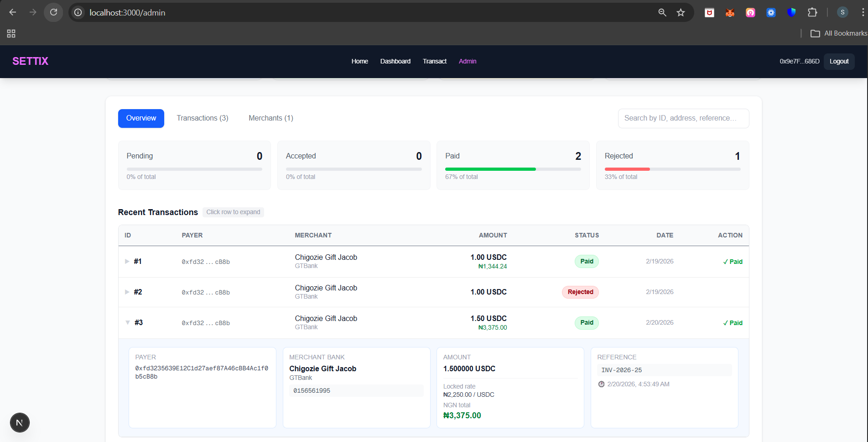This screenshot has width=868, height=442.
Task: Open the tab groups grid icon
Action: (x=11, y=33)
